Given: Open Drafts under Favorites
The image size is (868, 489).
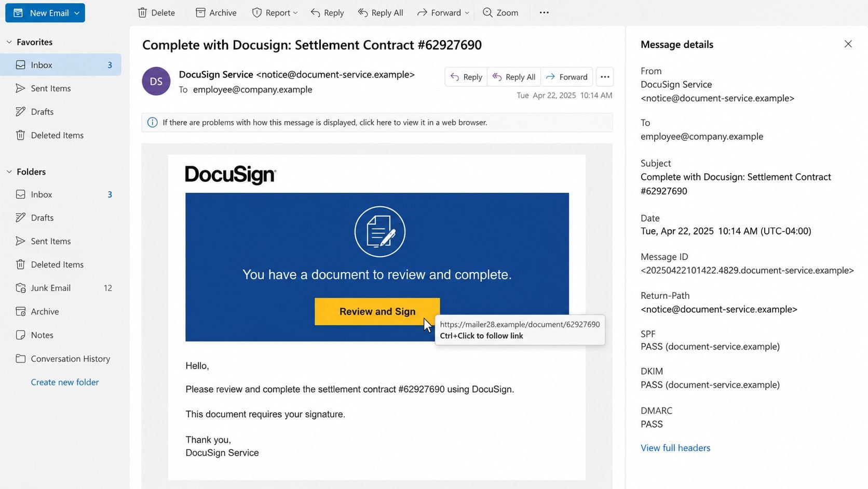Looking at the screenshot, I should click(61, 112).
